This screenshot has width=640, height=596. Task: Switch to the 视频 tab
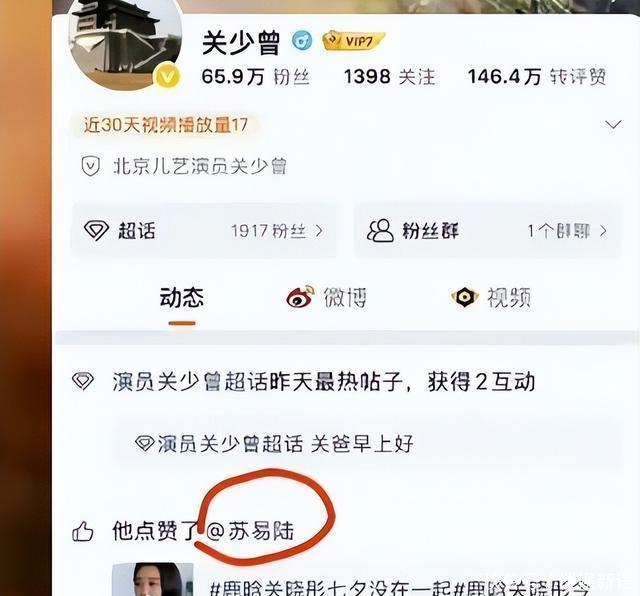(x=491, y=297)
